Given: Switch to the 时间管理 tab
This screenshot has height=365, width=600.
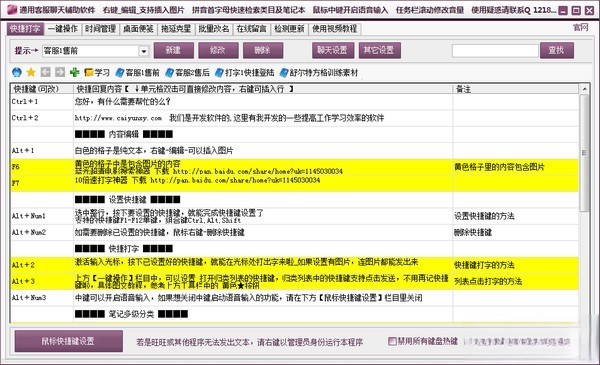Looking at the screenshot, I should coord(100,29).
